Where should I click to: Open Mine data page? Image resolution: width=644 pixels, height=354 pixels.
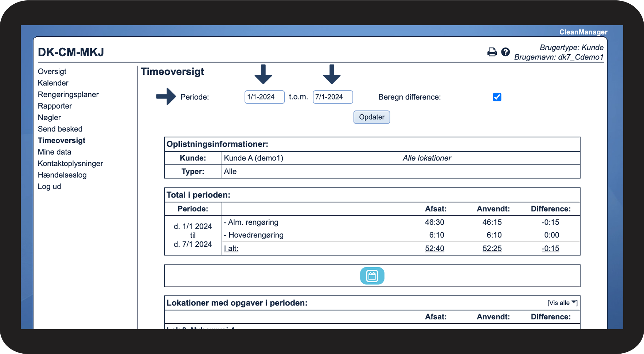click(x=55, y=152)
